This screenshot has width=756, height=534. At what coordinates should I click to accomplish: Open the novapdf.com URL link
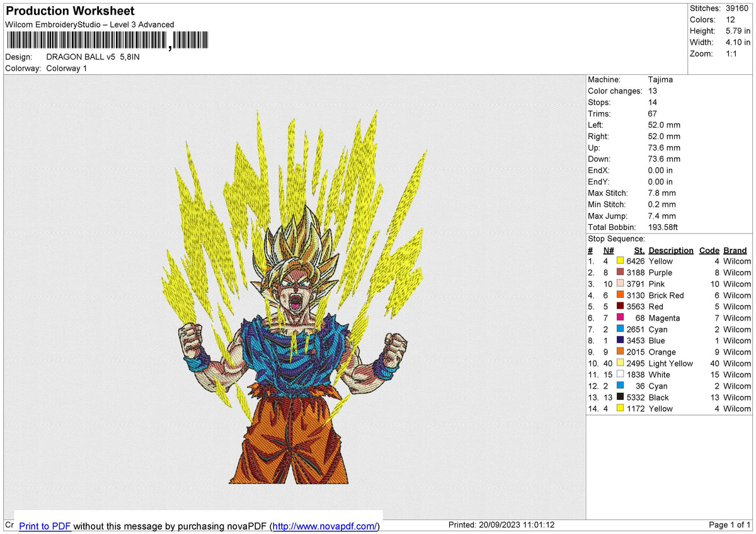click(326, 526)
